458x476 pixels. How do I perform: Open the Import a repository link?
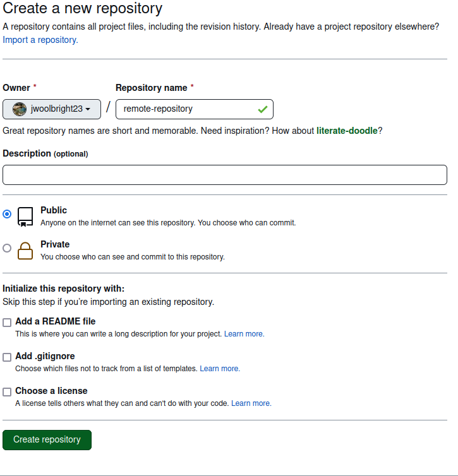tap(40, 40)
